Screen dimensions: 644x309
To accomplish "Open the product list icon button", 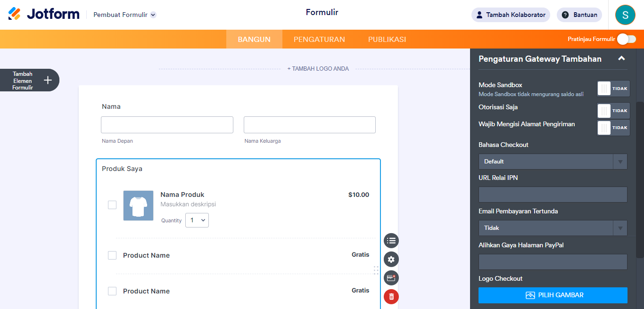I will [391, 241].
